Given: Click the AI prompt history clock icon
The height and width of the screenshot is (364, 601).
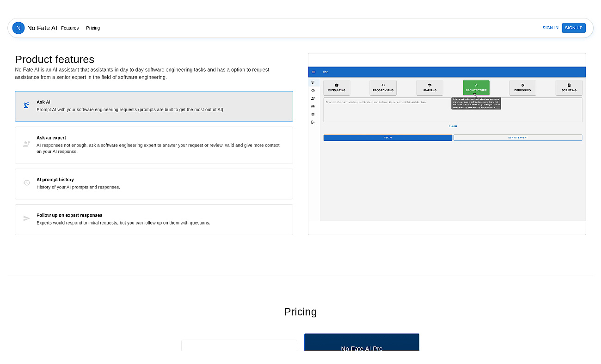Looking at the screenshot, I should coord(26,183).
